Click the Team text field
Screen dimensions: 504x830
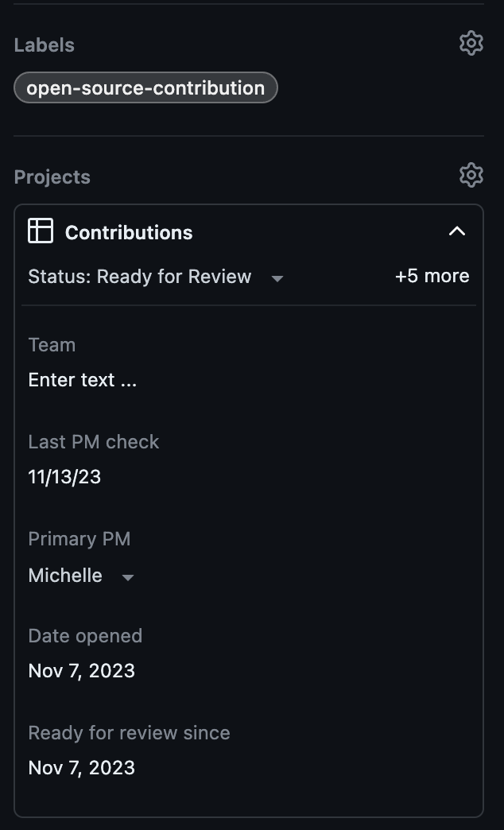pyautogui.click(x=82, y=379)
